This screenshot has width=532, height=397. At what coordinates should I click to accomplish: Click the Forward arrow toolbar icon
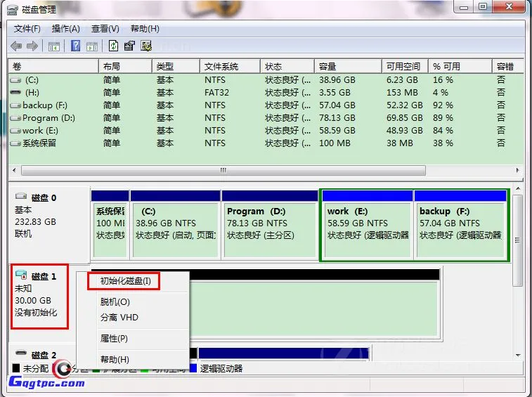tap(32, 46)
